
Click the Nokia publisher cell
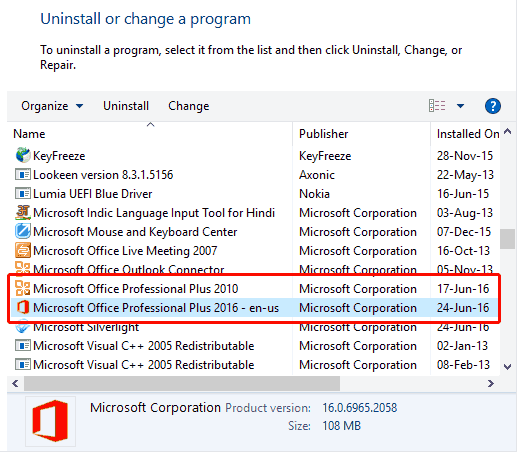tap(314, 194)
